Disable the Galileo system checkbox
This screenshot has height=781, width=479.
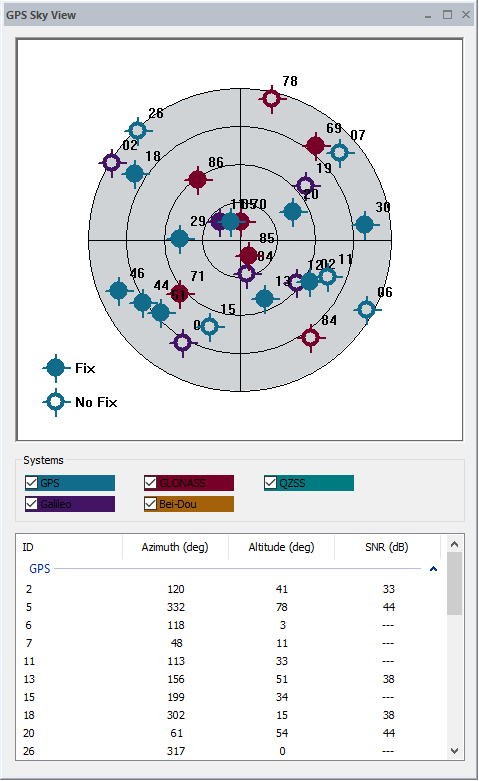tap(31, 504)
